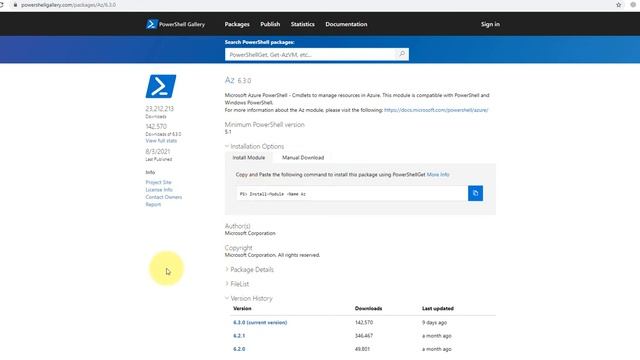Open the docs.microsoft.com powershell azure link

tap(436, 110)
